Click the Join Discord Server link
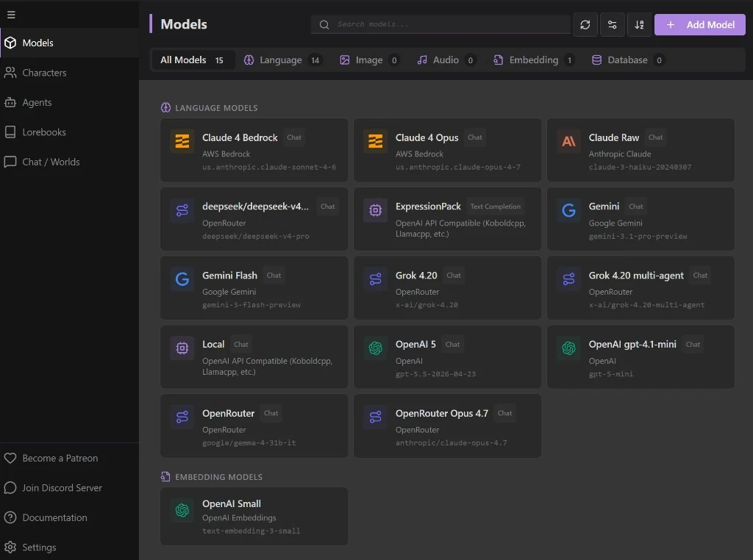 (x=70, y=488)
